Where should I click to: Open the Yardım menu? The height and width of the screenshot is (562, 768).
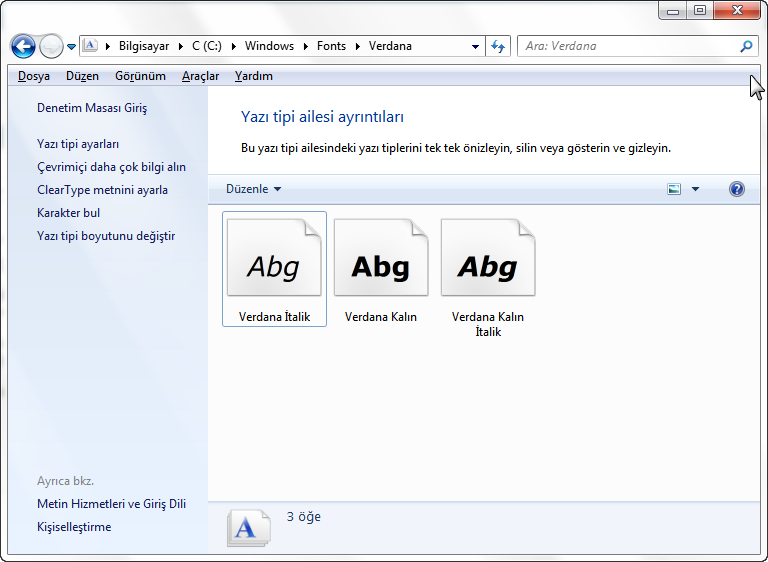click(253, 76)
